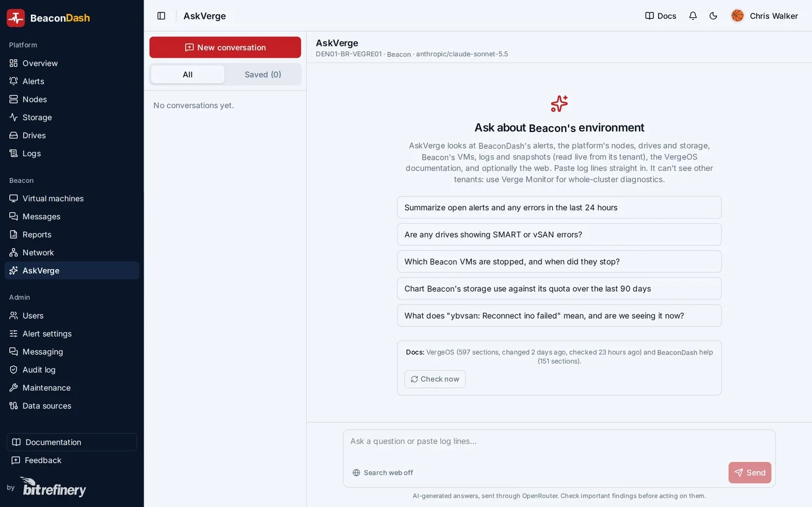Toggle Search web off
The width and height of the screenshot is (812, 507).
(x=383, y=473)
